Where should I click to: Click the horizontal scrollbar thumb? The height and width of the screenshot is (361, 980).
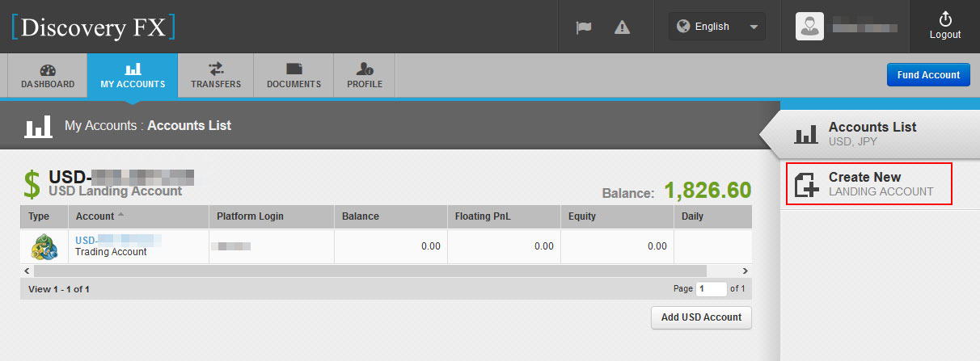[x=370, y=271]
